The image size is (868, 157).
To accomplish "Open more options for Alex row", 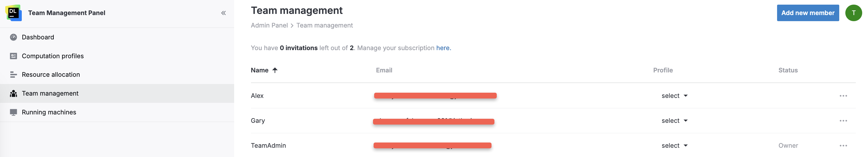I will coord(843,96).
